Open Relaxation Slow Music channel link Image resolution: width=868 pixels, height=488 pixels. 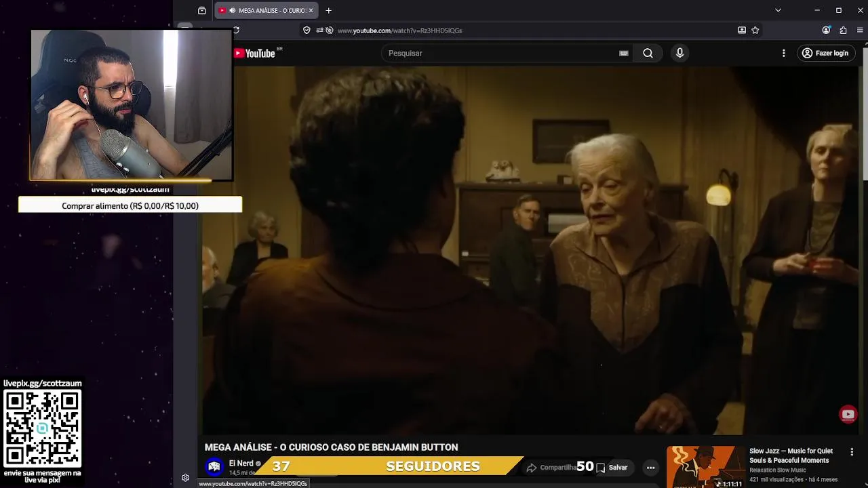pos(778,470)
